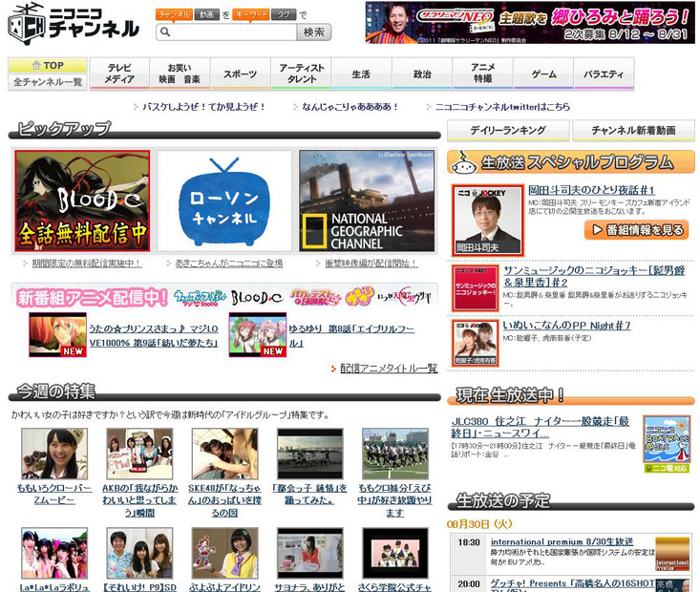Open BLOOD-C pickup banner

coord(82,201)
